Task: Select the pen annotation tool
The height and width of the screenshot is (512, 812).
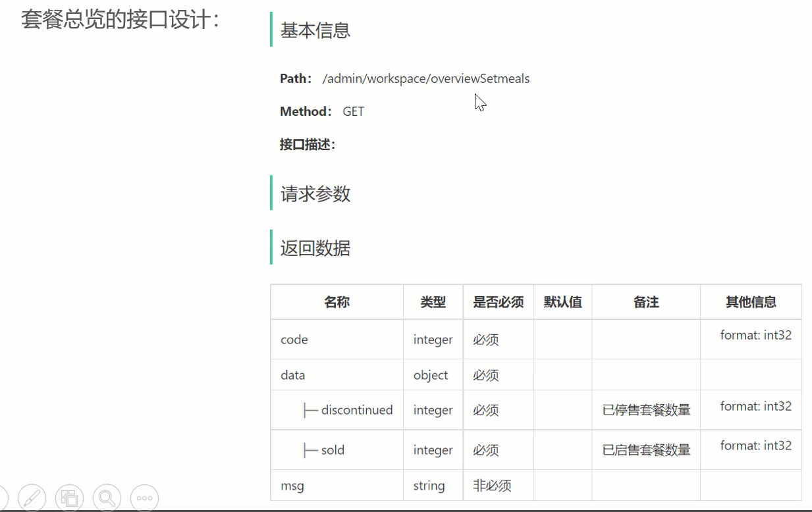Action: pos(31,498)
